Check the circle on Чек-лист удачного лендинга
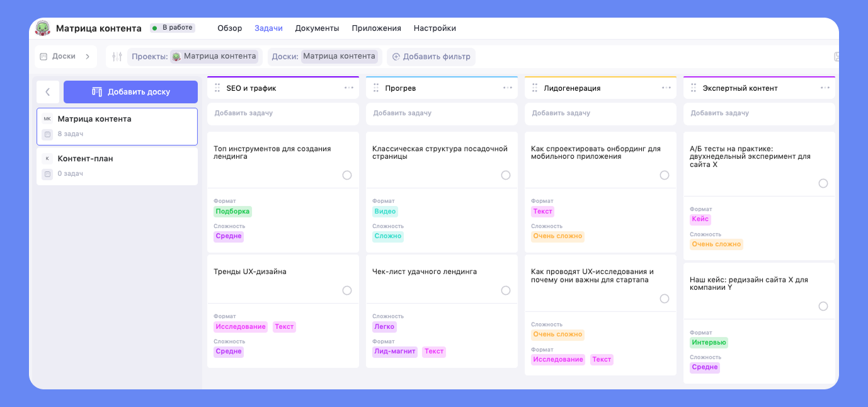Image resolution: width=868 pixels, height=407 pixels. 505,290
